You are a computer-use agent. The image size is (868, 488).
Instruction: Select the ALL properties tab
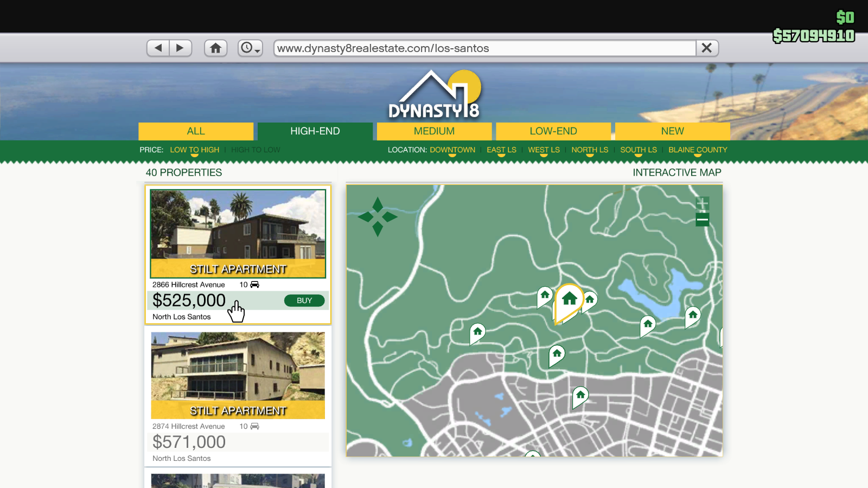(x=196, y=131)
